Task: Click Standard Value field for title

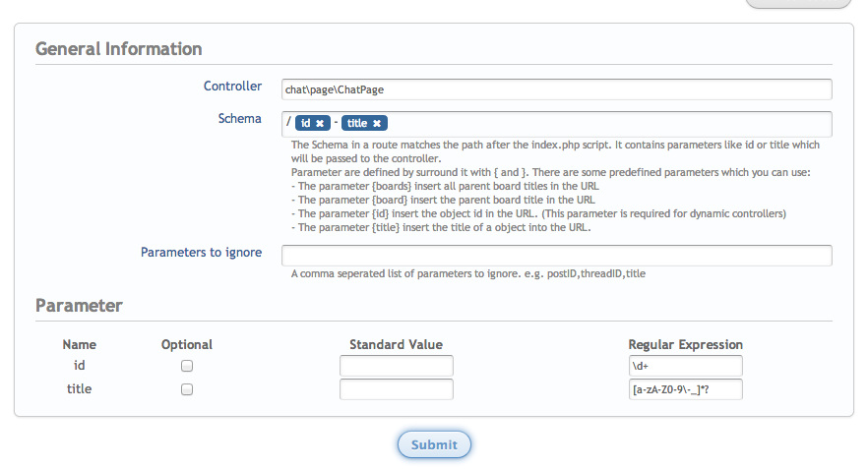Action: [396, 389]
